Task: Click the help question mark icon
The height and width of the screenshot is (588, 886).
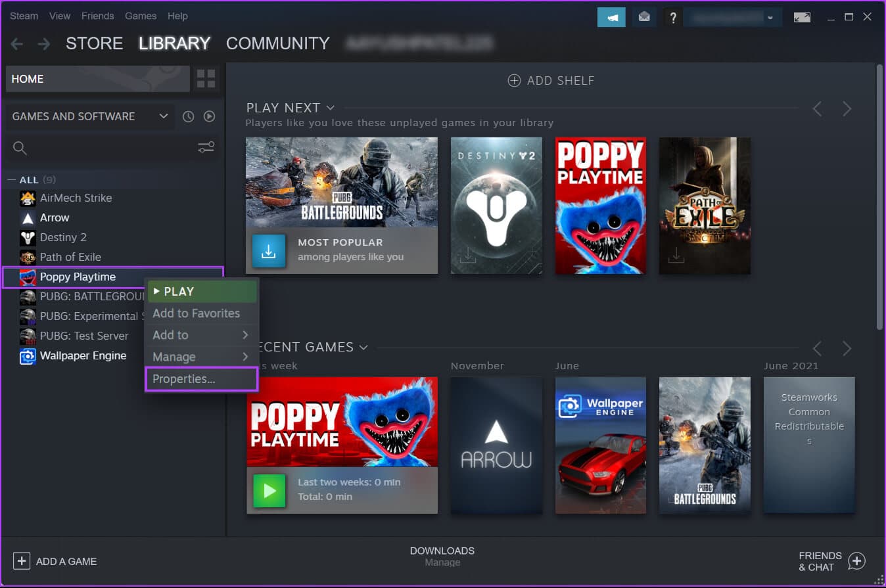Action: pos(672,17)
